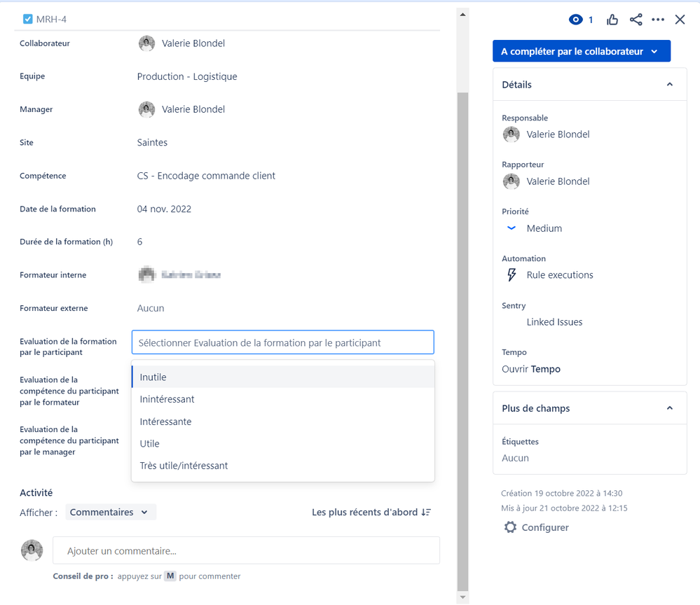Click the sort order icon next to 'Les plus récents d'abord'
The image size is (700, 605).
click(x=426, y=512)
